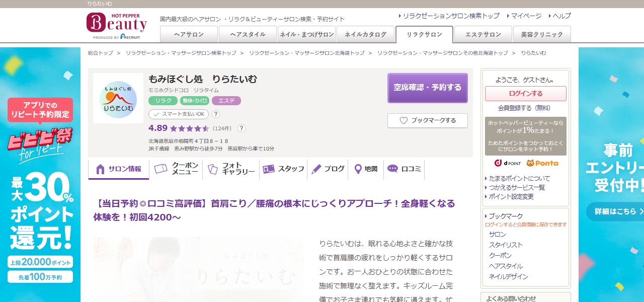
Task: Click 空席確認・予約する button
Action: point(428,88)
